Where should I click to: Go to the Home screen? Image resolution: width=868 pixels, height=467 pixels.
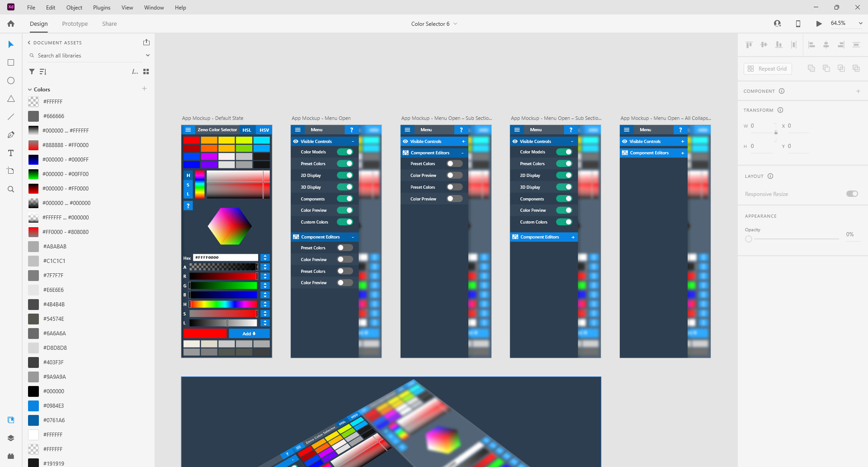pyautogui.click(x=11, y=24)
